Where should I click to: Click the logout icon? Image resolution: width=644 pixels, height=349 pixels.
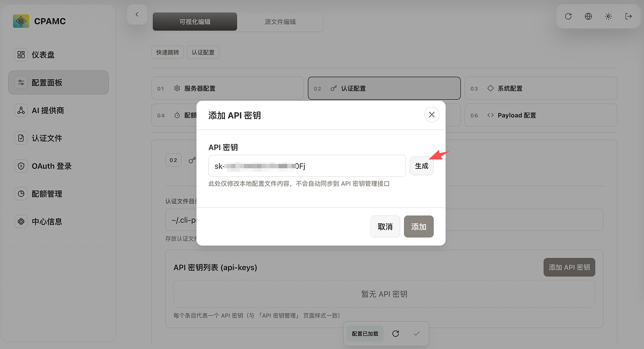[x=629, y=16]
